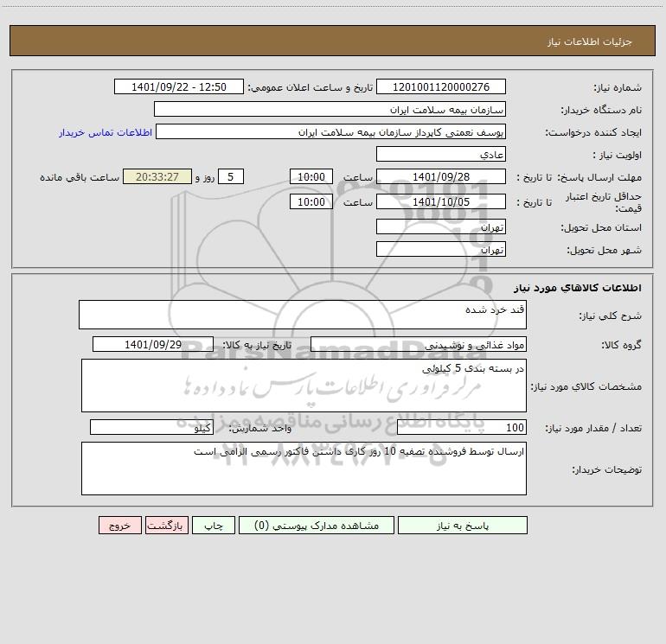Click the label مشخصات کالای مورد نیاز

(x=586, y=386)
